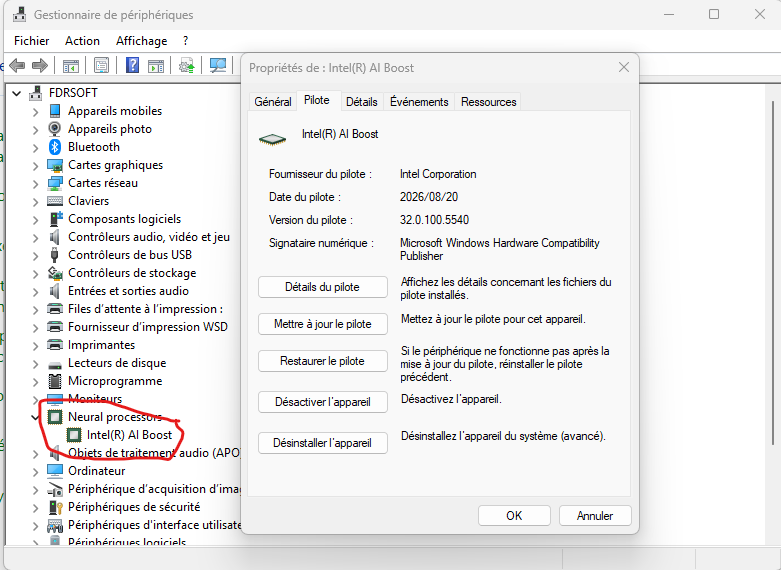Click the scan for hardware changes icon

[218, 65]
